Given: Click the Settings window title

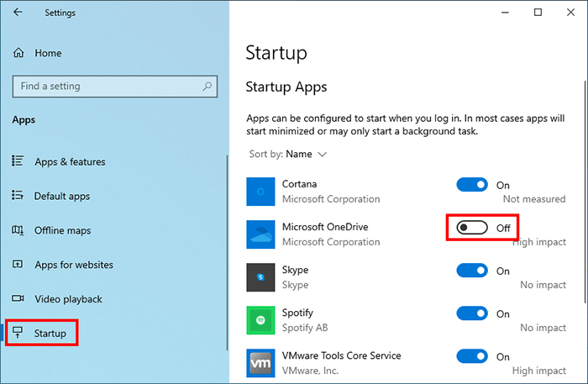Looking at the screenshot, I should (x=60, y=13).
